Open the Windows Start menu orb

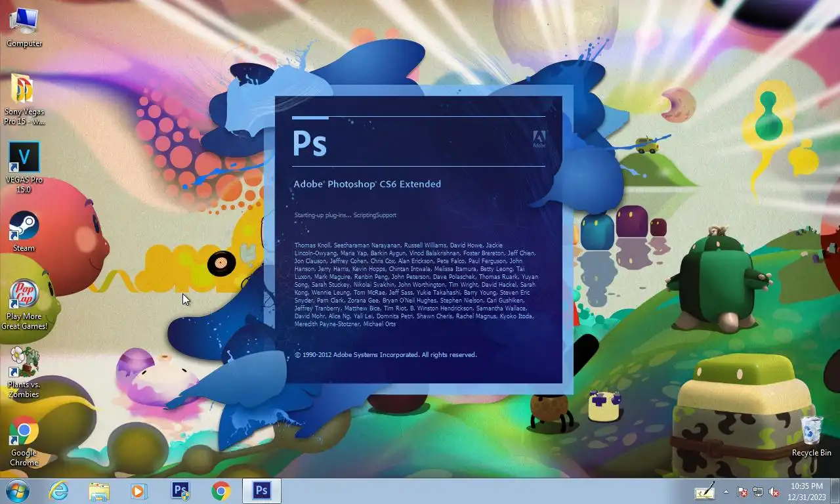[16, 491]
